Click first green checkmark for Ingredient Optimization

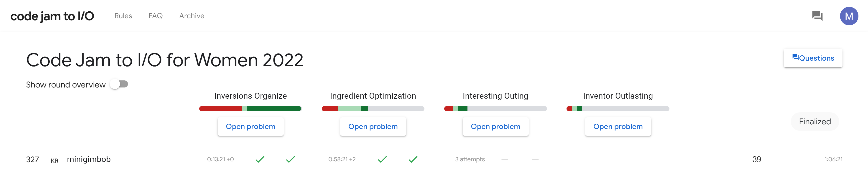tap(383, 159)
